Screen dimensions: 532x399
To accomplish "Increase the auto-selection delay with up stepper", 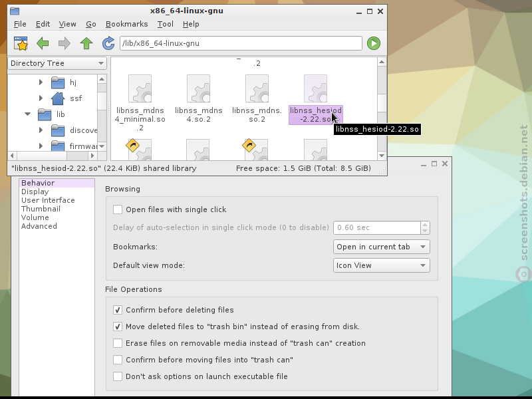I will [425, 225].
